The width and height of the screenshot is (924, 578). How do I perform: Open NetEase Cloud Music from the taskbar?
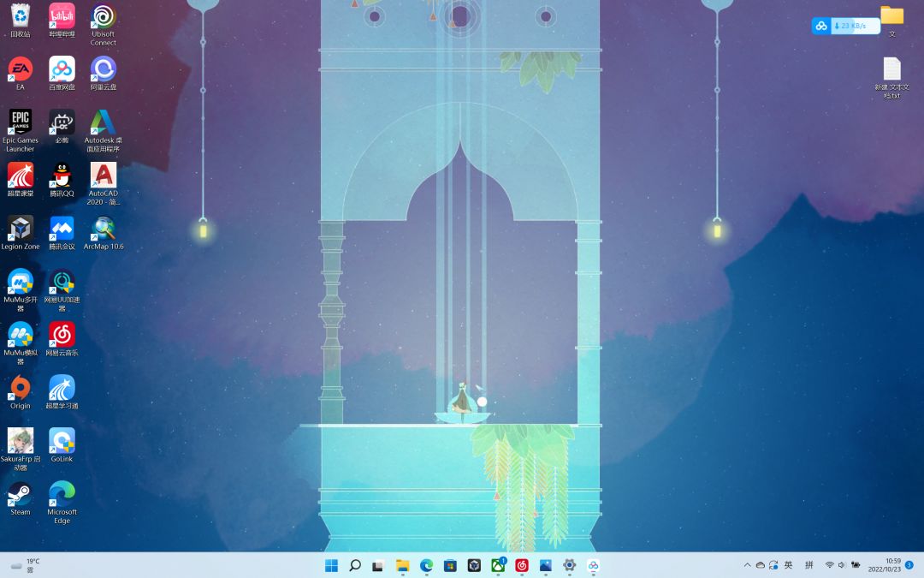tap(522, 565)
